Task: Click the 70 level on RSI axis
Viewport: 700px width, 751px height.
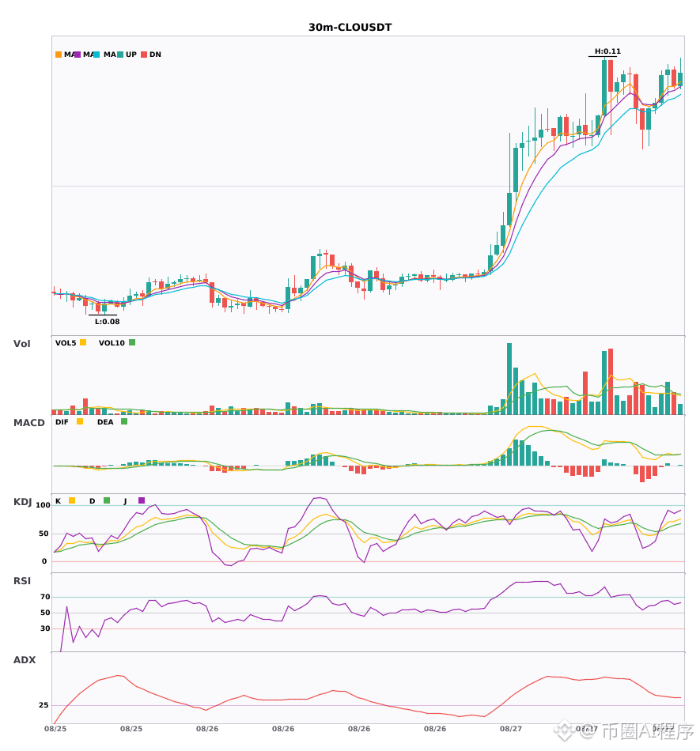Action: pos(45,597)
